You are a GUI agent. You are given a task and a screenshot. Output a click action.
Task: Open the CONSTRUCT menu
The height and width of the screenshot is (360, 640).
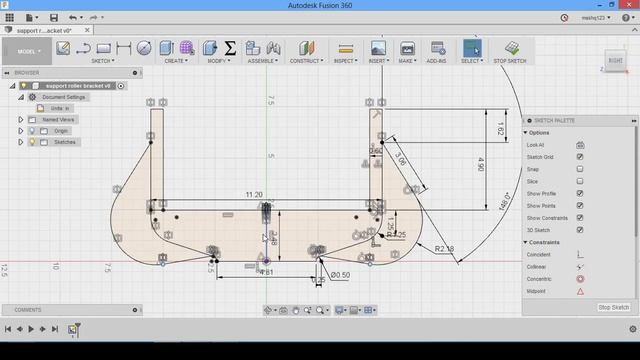307,61
